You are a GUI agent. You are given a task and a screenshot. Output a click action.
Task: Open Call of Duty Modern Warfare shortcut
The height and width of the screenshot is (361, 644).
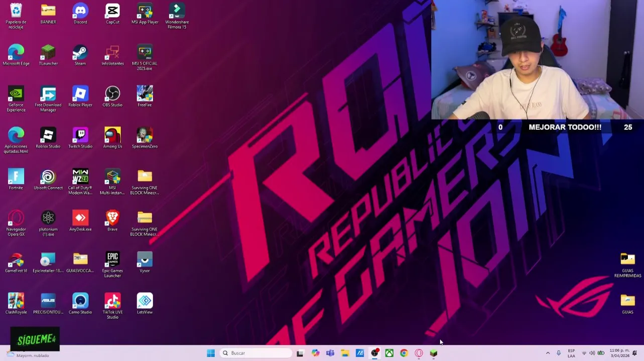(80, 182)
